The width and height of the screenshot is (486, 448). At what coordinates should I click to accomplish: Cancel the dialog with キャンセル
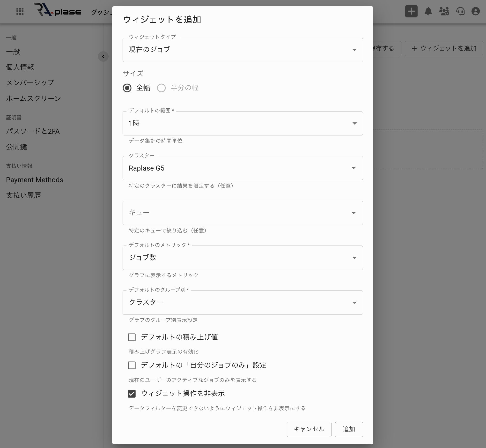(x=309, y=429)
